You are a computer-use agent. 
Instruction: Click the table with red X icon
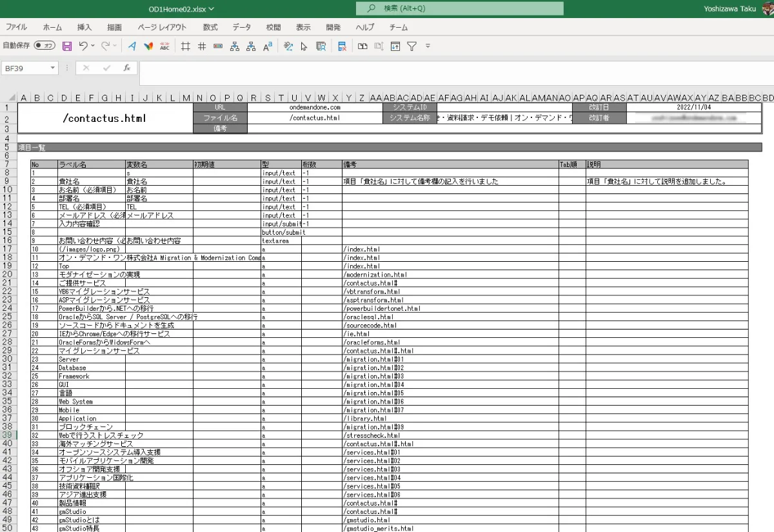tap(342, 46)
